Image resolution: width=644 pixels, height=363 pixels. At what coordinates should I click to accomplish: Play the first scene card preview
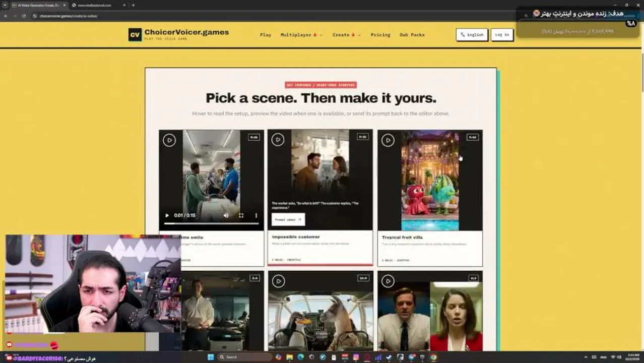pos(169,140)
